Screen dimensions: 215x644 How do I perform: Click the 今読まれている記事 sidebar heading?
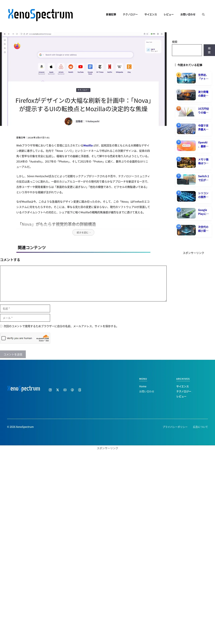(190, 65)
